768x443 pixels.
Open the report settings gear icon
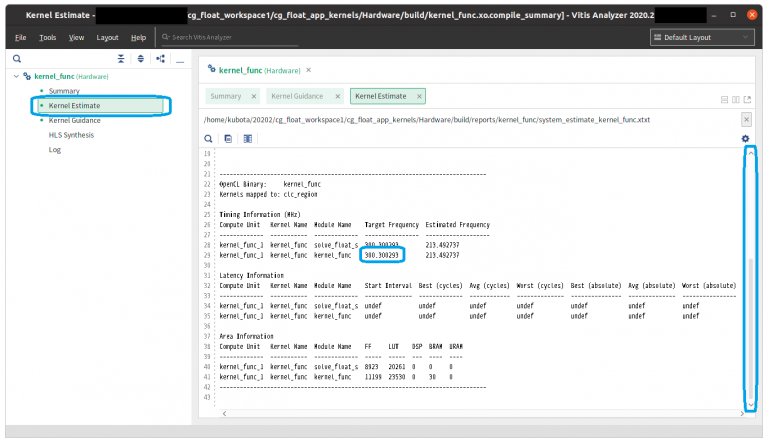click(x=745, y=138)
